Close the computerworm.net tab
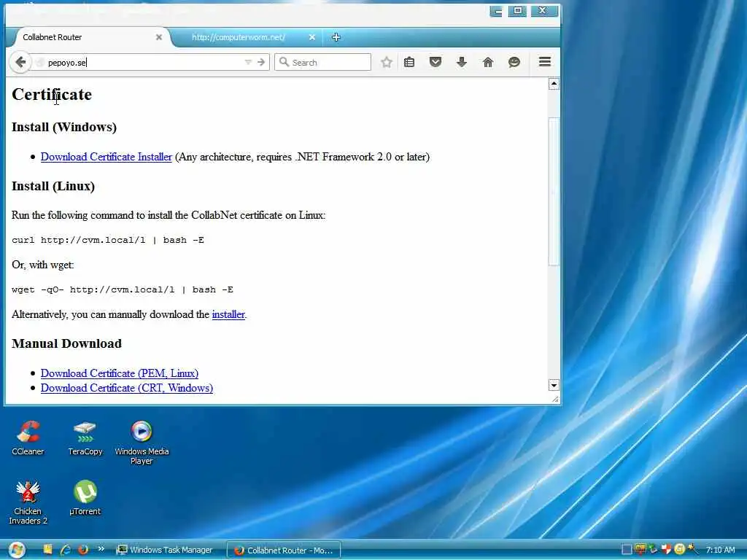The width and height of the screenshot is (747, 560). [x=312, y=37]
